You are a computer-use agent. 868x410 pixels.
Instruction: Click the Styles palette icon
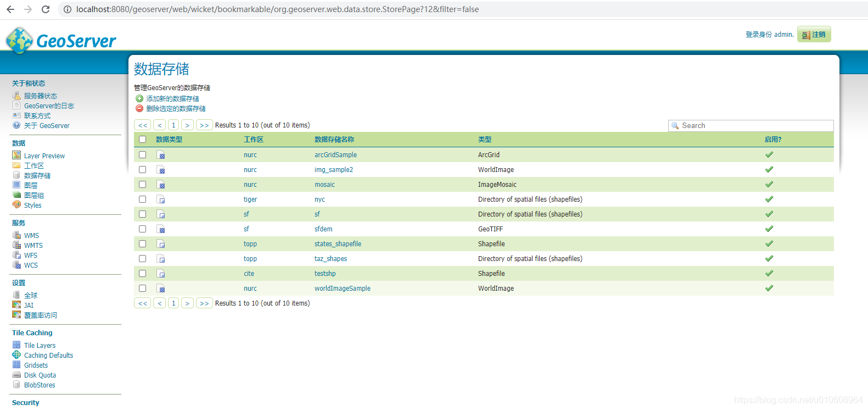coord(16,205)
